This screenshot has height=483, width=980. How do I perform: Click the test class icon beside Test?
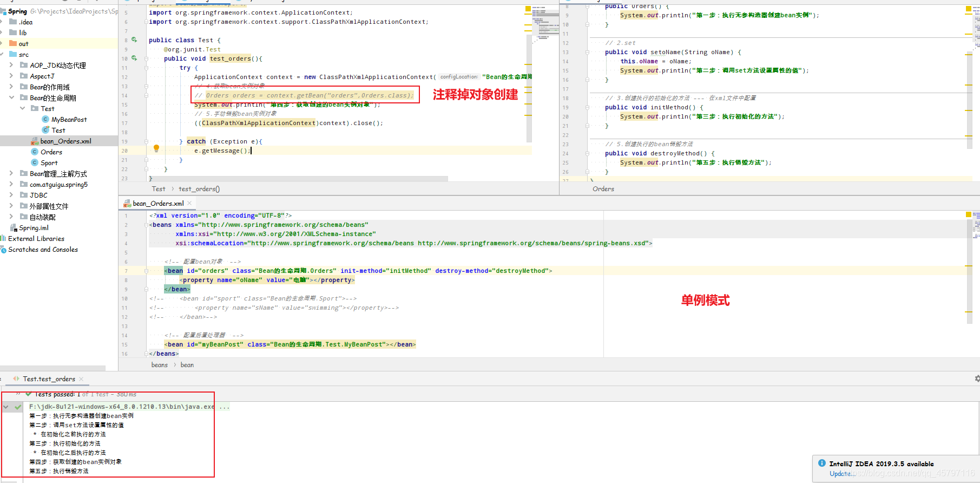tap(45, 130)
